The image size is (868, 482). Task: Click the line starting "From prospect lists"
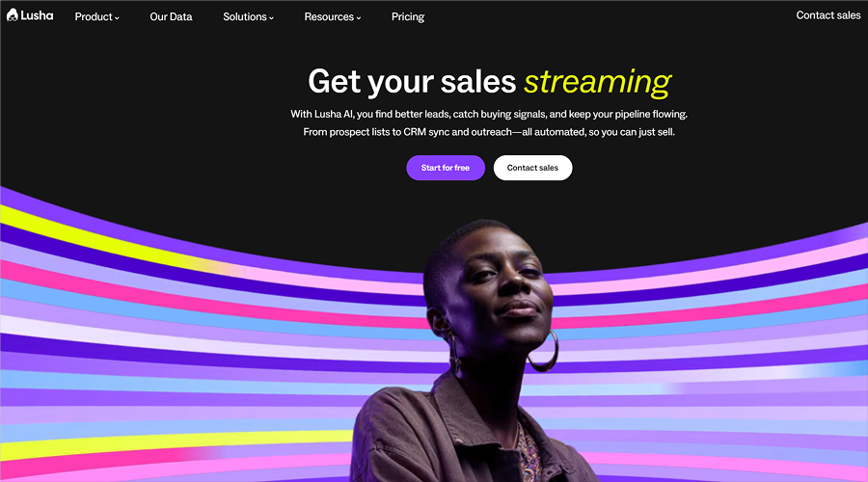click(489, 132)
